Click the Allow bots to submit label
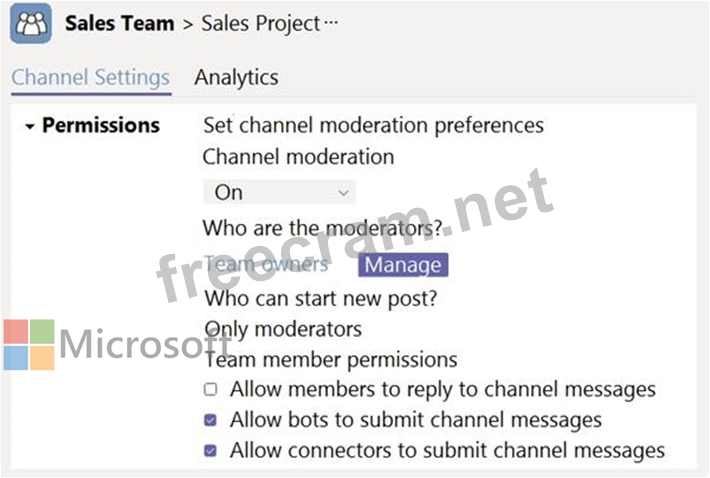This screenshot has width=710, height=478. pos(415,420)
